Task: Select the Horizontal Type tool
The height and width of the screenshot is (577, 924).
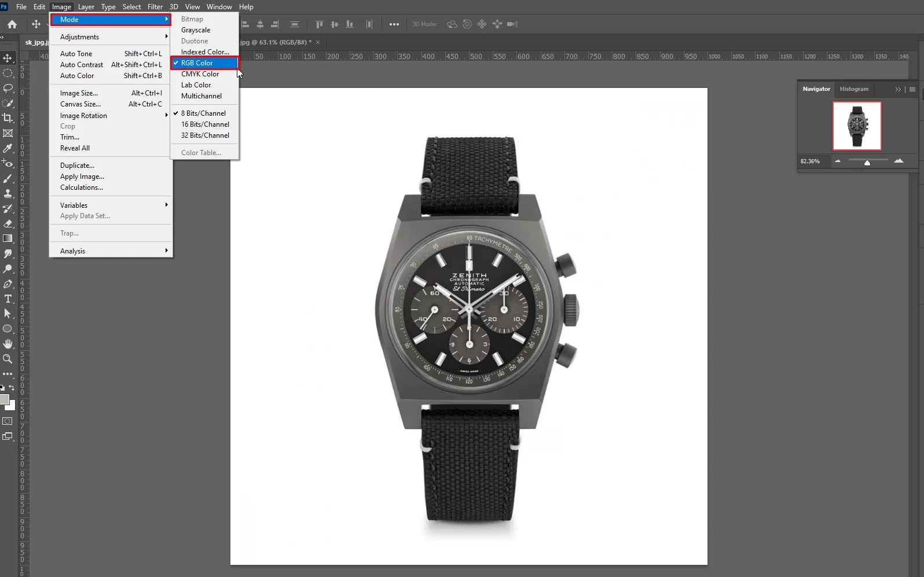Action: (x=8, y=299)
